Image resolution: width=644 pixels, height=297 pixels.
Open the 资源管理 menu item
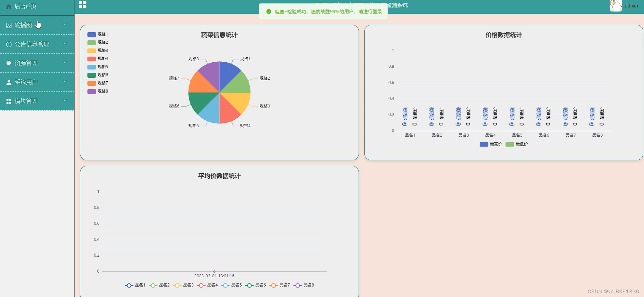(37, 63)
